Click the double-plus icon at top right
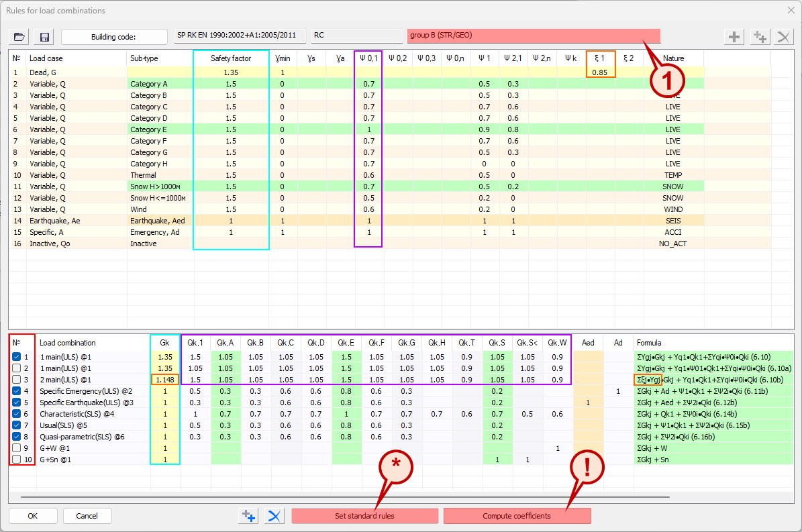The height and width of the screenshot is (532, 802). coord(759,37)
